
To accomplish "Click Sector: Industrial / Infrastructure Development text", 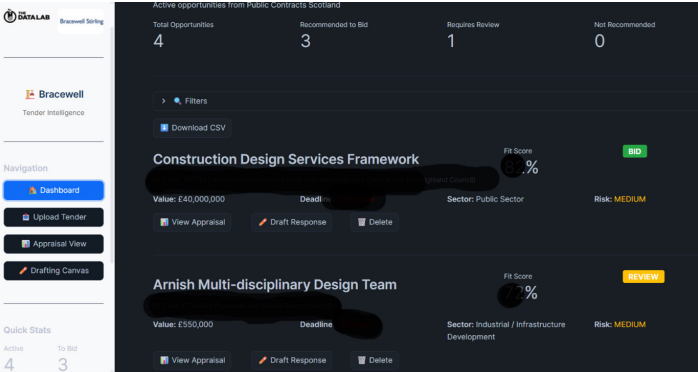I will pos(506,331).
